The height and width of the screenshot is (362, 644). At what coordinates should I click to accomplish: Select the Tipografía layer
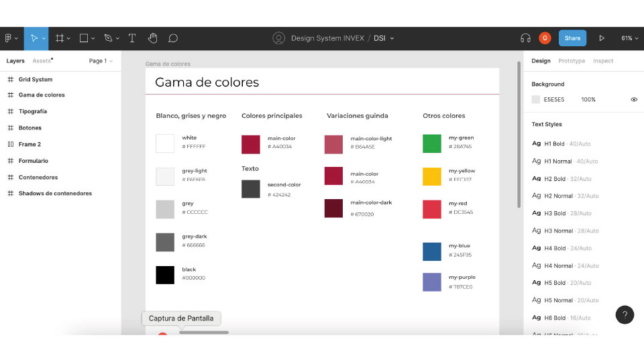[x=33, y=111]
